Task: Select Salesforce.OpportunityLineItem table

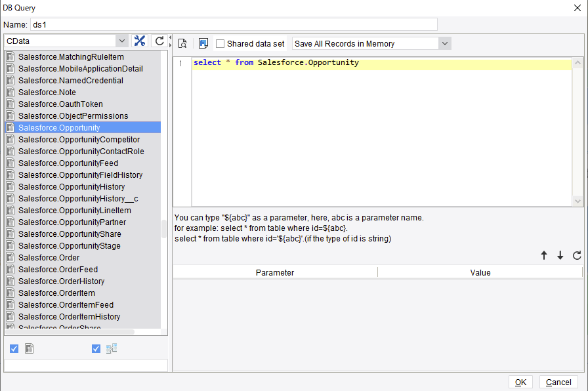Action: pos(74,211)
